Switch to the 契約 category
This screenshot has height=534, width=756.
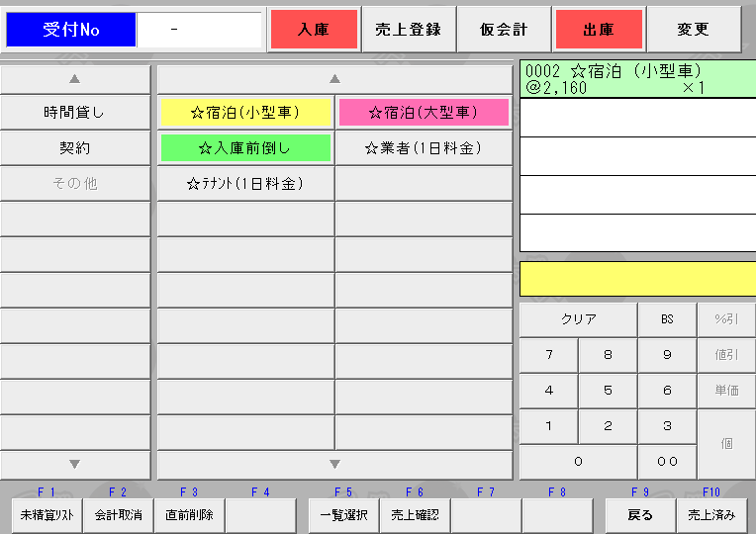click(75, 148)
